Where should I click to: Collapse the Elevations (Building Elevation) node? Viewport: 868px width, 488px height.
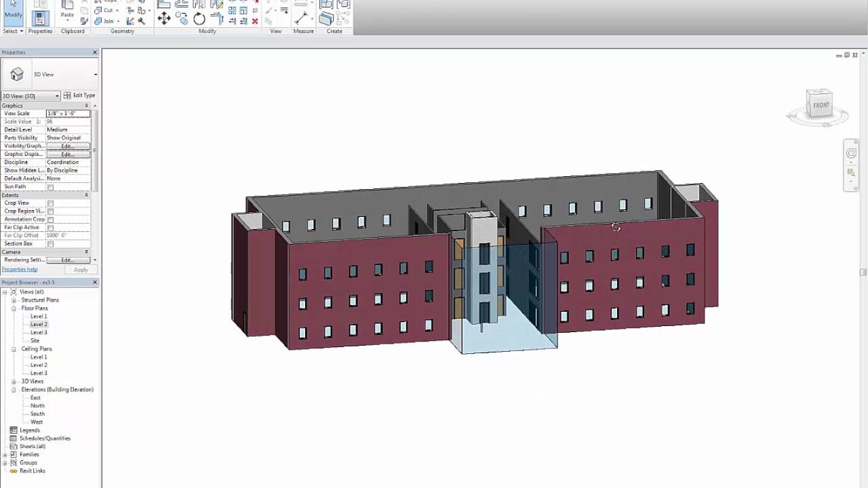click(x=14, y=390)
